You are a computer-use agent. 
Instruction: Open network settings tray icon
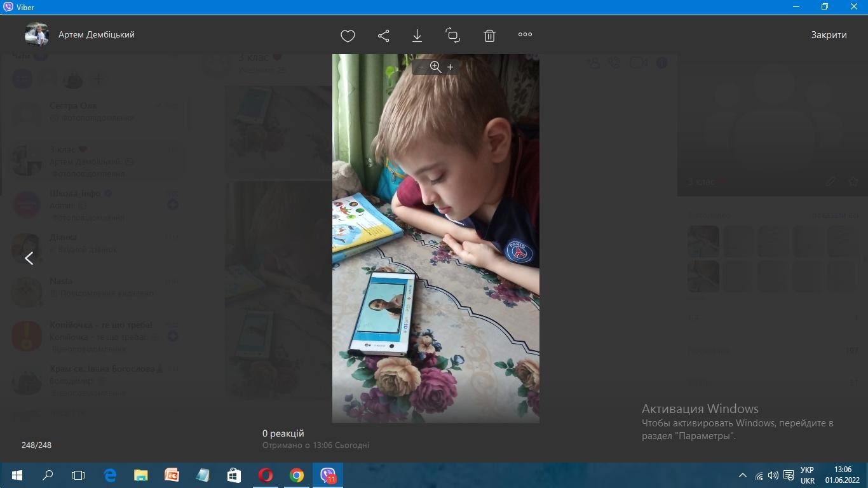[759, 475]
